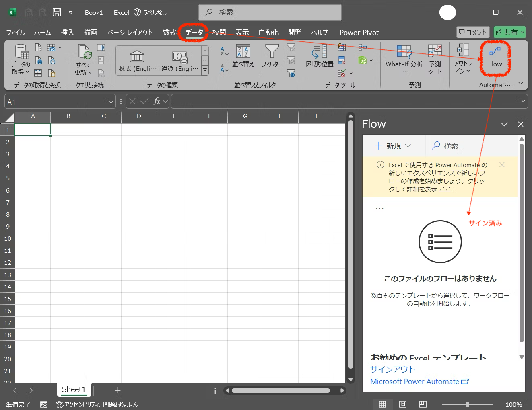
Task: Click the コメント comments button
Action: (473, 32)
